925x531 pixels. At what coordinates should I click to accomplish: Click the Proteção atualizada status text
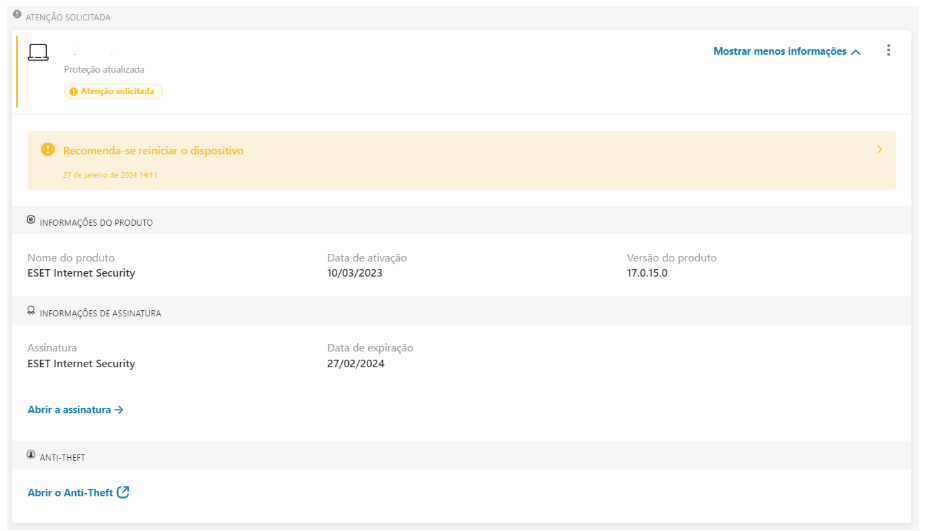[x=104, y=70]
